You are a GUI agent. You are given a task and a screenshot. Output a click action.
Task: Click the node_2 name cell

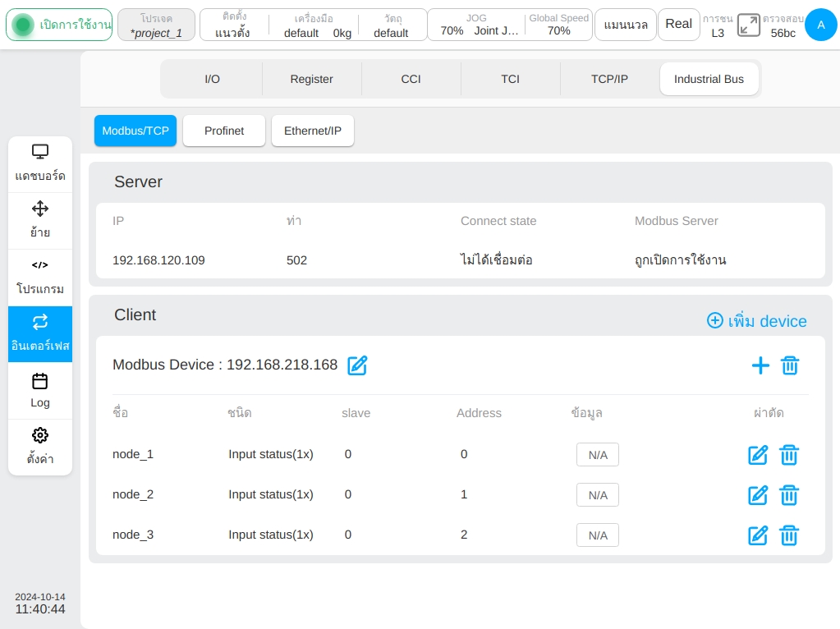coord(133,494)
